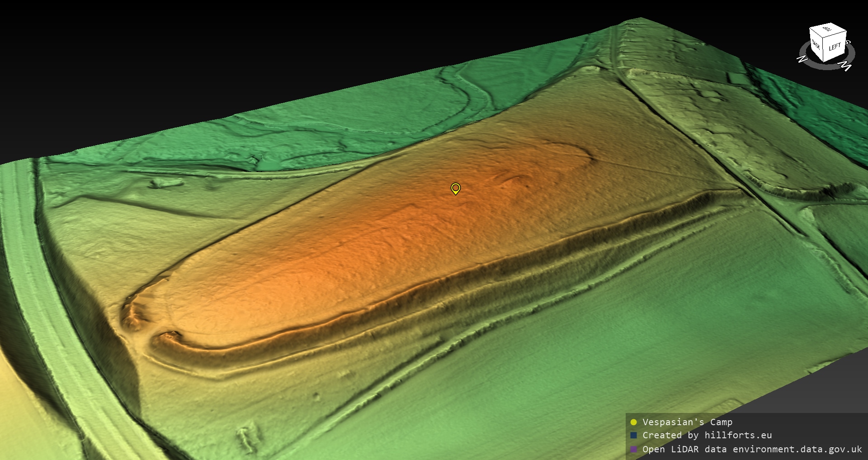
Task: Open LiDAR data environment.data.gov.uk link
Action: tap(752, 449)
